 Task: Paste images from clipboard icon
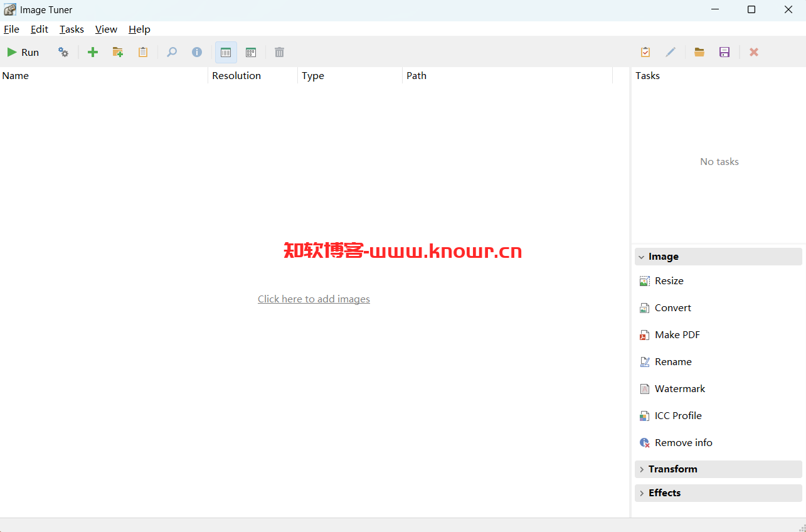tap(143, 52)
